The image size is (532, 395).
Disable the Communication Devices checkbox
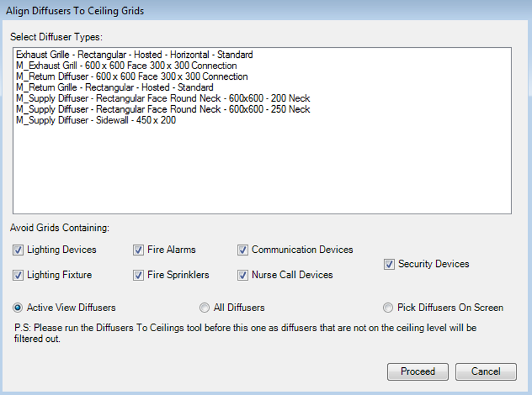coord(242,250)
